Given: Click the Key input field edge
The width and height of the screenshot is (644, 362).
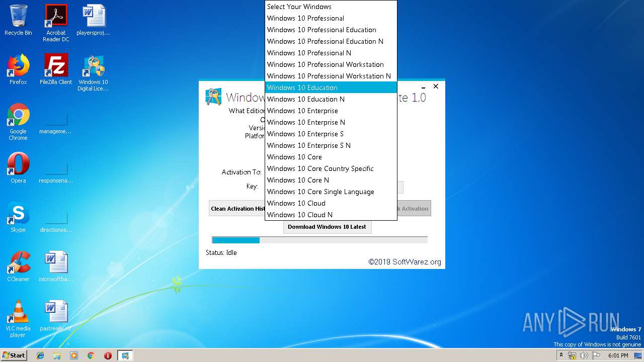Looking at the screenshot, I should [400, 187].
